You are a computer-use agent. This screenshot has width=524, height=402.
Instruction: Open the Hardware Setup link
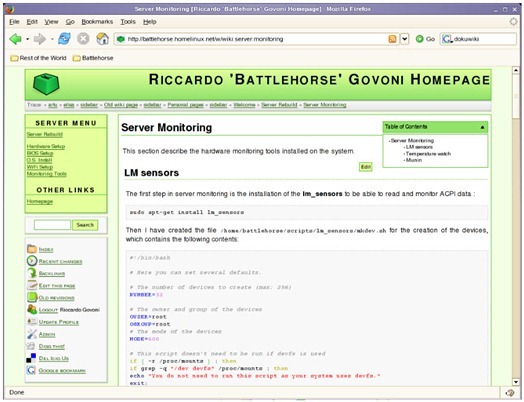tap(46, 146)
